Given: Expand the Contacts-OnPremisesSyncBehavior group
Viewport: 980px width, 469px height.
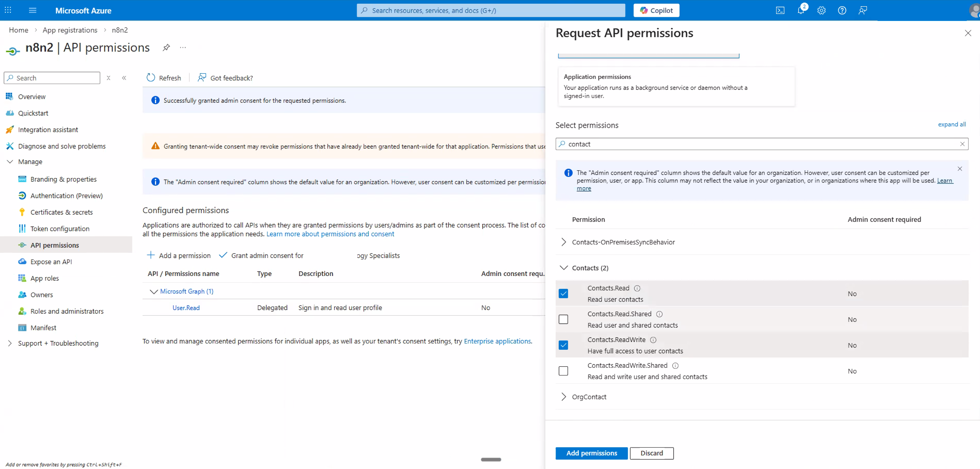Looking at the screenshot, I should (x=564, y=242).
